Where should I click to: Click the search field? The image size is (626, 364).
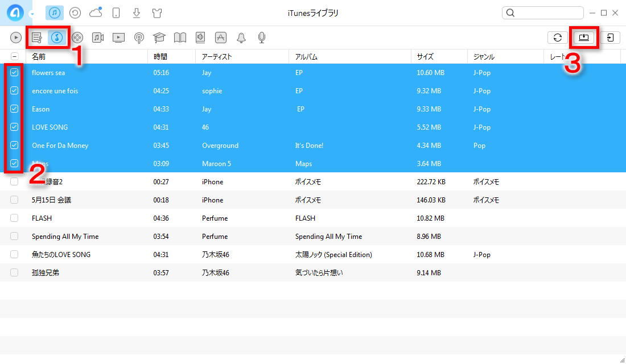[x=542, y=13]
